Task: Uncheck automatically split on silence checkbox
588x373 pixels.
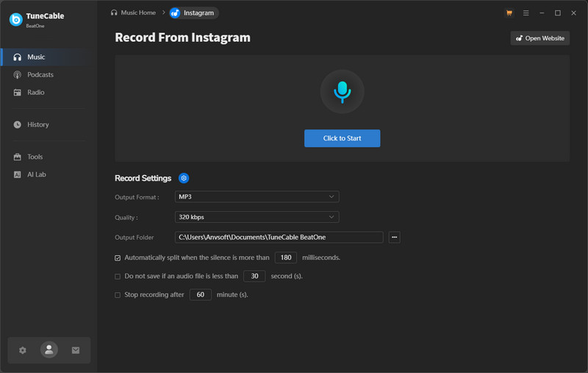Action: pyautogui.click(x=118, y=258)
